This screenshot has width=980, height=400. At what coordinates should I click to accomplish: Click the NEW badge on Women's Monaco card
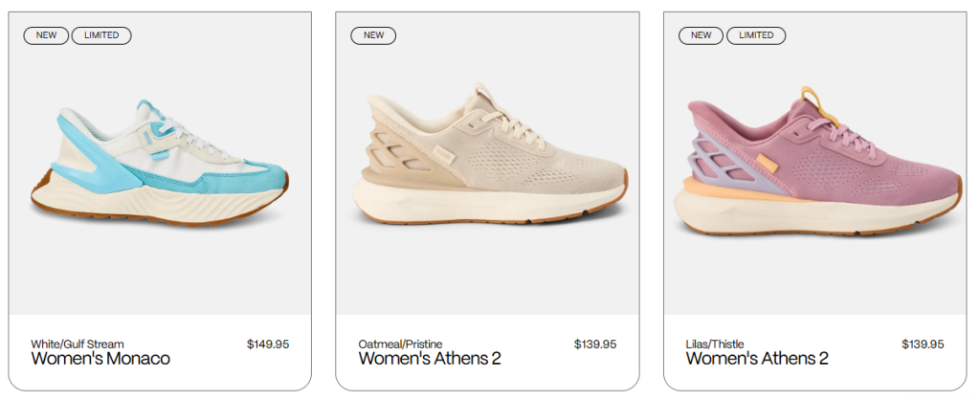[x=46, y=35]
